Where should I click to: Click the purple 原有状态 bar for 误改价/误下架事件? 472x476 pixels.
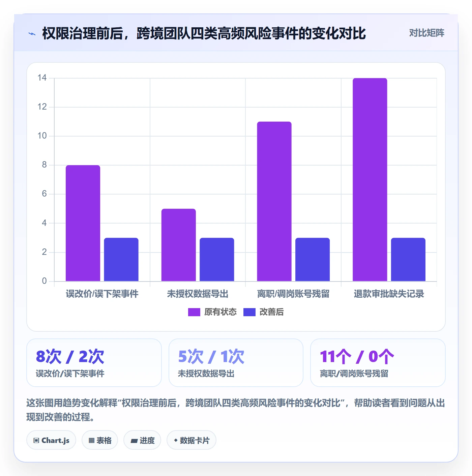(x=83, y=223)
